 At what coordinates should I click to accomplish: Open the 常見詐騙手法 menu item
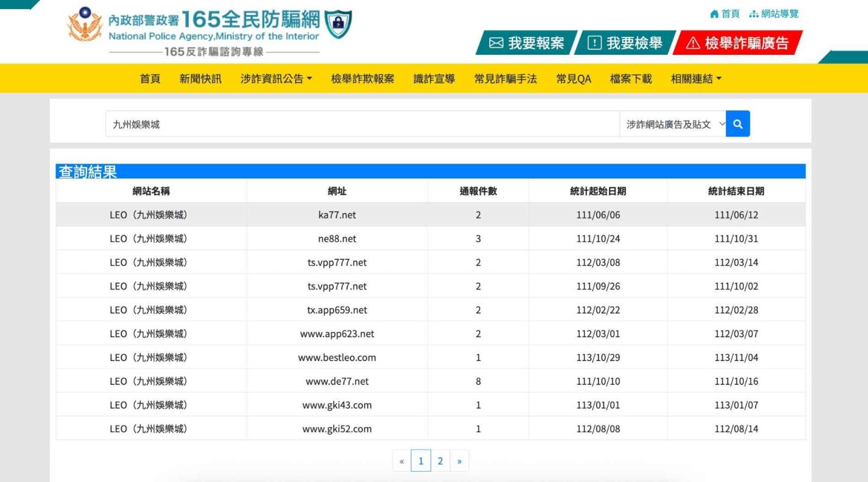click(506, 79)
